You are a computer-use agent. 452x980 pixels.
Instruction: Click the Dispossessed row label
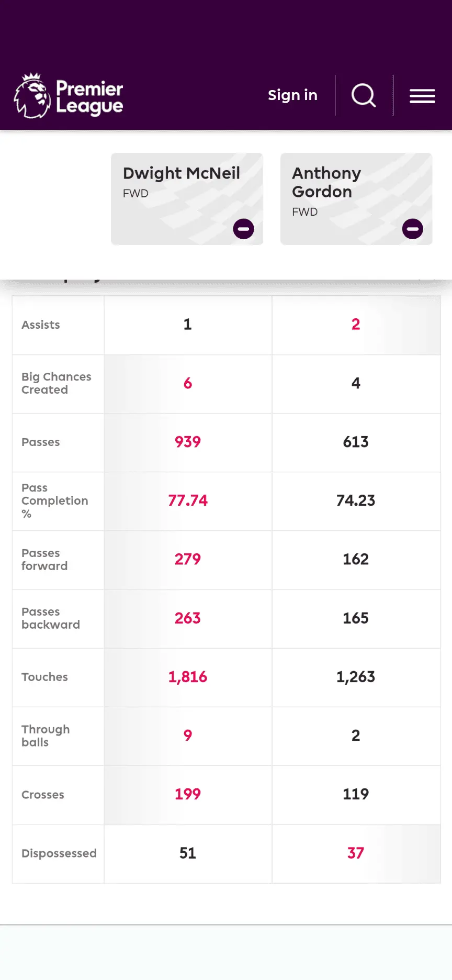(x=59, y=853)
